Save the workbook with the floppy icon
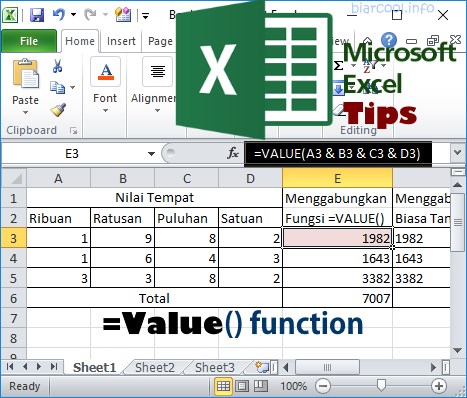 [37, 15]
